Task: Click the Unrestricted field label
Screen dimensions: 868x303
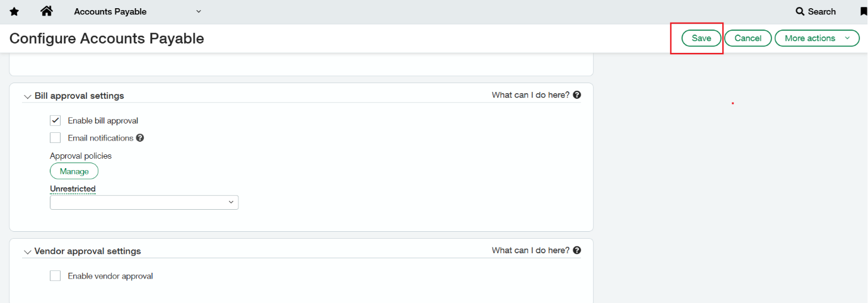Action: pyautogui.click(x=73, y=189)
